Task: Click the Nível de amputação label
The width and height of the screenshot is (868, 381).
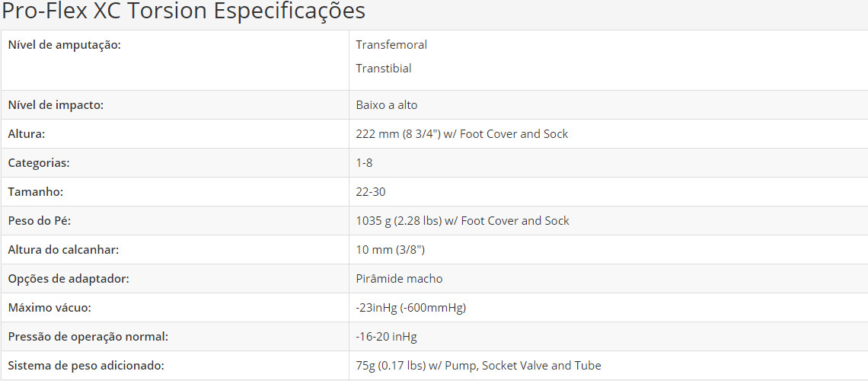Action: point(64,45)
